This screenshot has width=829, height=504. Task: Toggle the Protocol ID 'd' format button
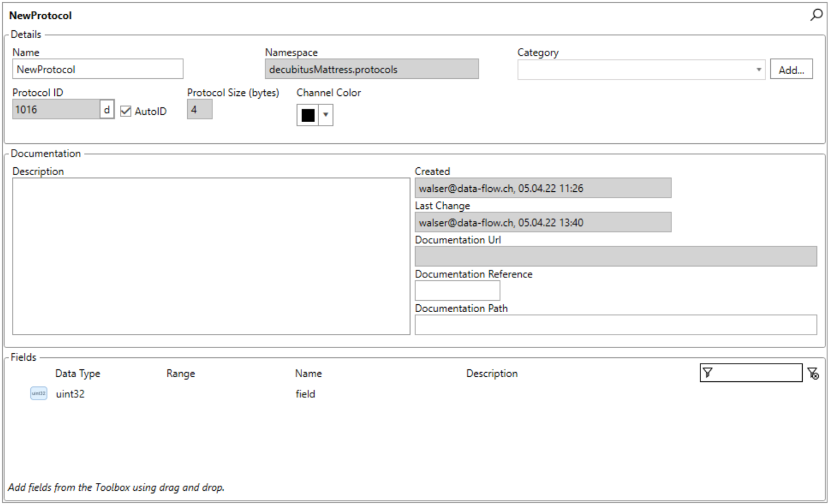107,109
